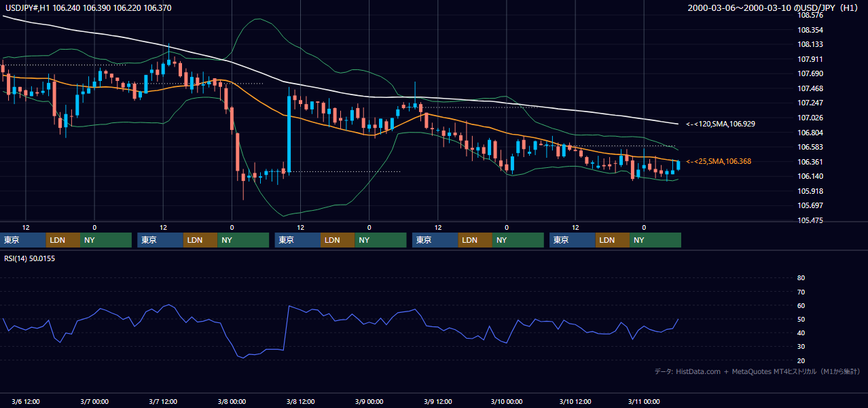Click the 3/8 00:00 date label
Screen dimensions: 868x408
coord(232,402)
